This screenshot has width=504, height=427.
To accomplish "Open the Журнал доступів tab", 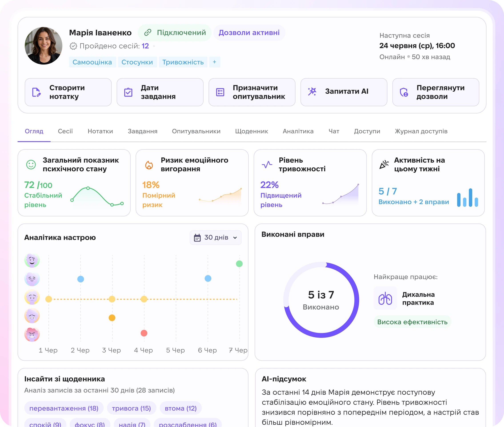I will click(421, 131).
